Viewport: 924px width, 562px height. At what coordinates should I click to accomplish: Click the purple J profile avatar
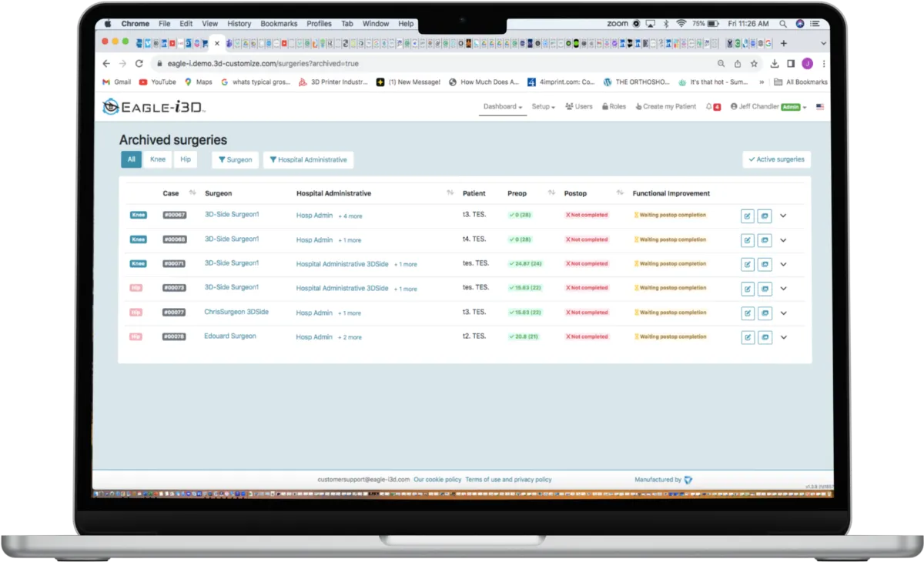(807, 64)
